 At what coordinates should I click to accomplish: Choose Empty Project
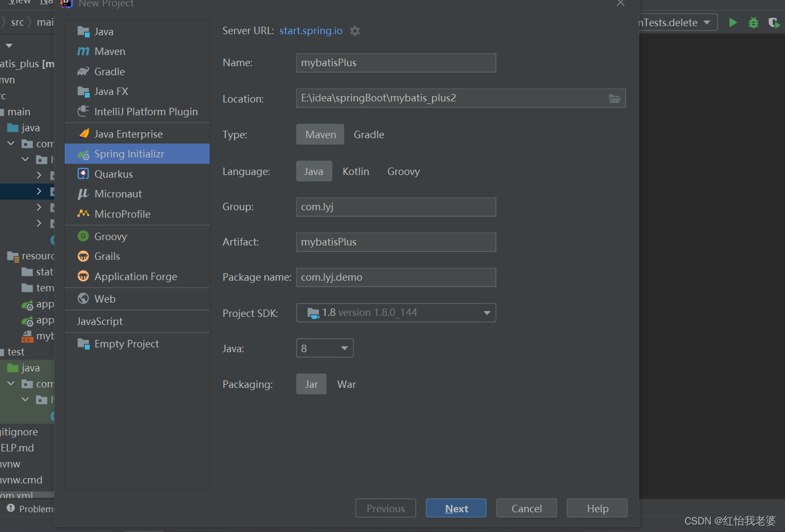point(137,344)
